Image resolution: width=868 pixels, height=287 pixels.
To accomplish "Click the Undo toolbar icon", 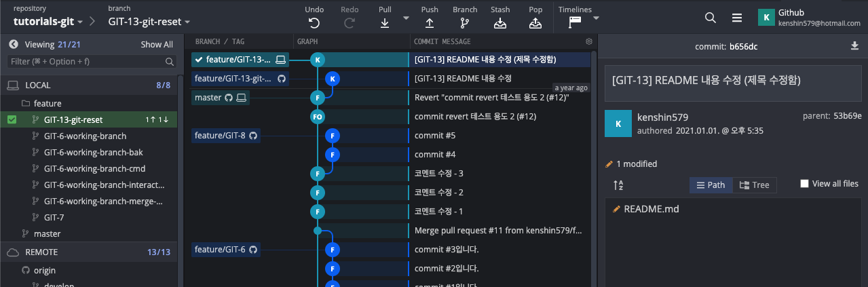I will coord(314,23).
